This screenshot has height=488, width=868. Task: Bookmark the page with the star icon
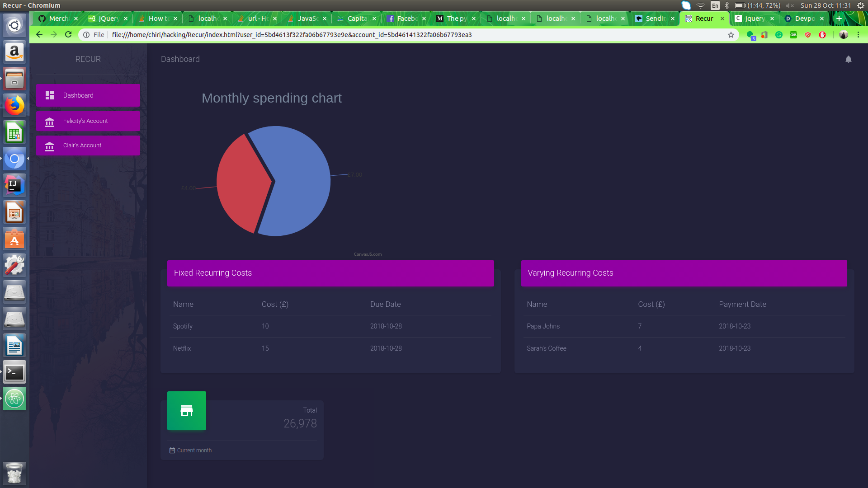731,35
